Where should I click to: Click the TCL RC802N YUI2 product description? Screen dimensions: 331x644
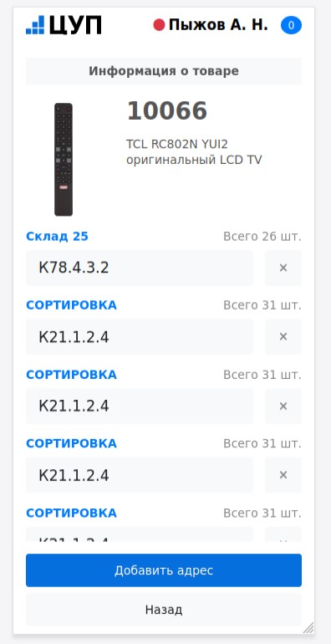point(194,152)
